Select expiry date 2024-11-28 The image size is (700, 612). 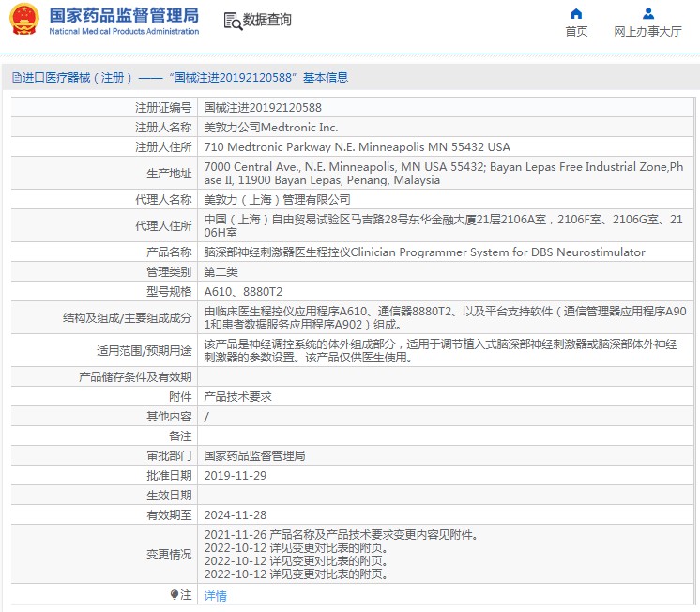(x=236, y=514)
